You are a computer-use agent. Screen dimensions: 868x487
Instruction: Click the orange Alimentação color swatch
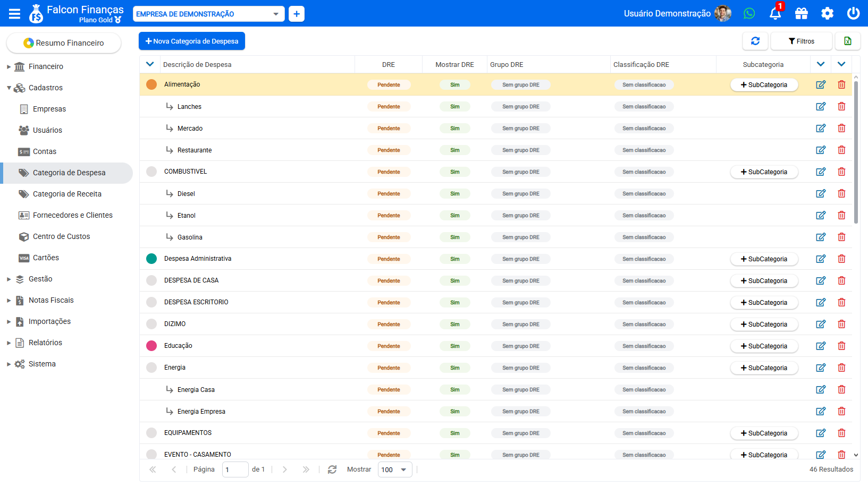(x=151, y=84)
